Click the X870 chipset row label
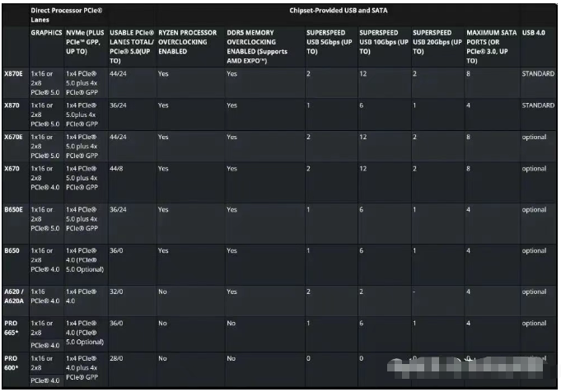This screenshot has height=392, width=561. (x=12, y=105)
